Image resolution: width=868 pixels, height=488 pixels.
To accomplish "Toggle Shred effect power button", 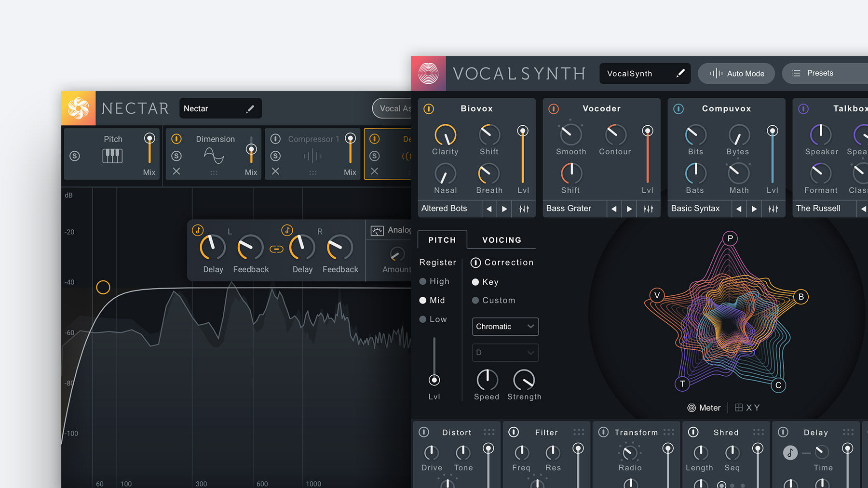I will (x=693, y=432).
